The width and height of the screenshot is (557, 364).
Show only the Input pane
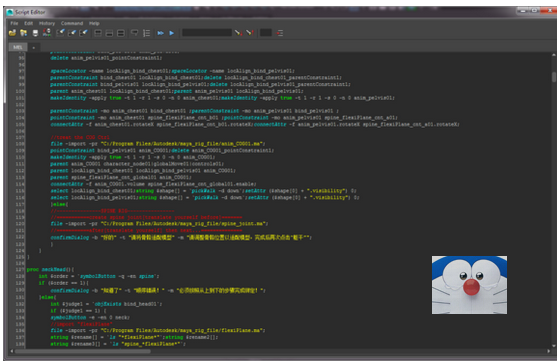(109, 33)
